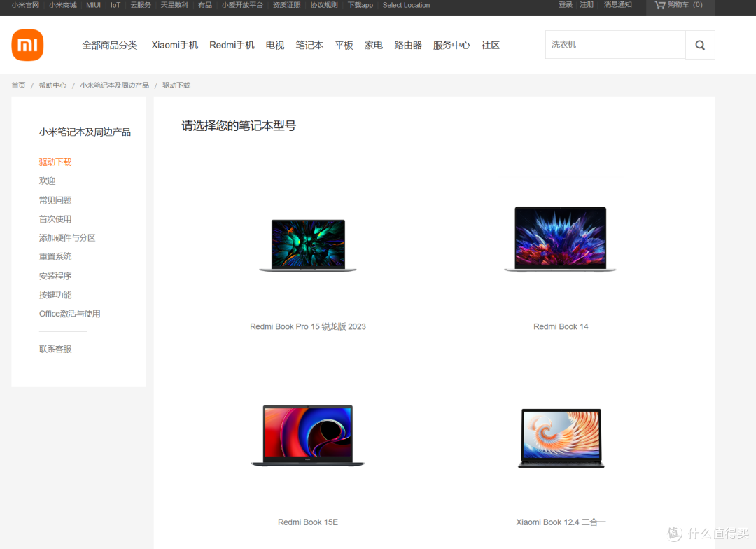This screenshot has height=549, width=756.
Task: Click 联系客服 in the sidebar
Action: click(55, 349)
